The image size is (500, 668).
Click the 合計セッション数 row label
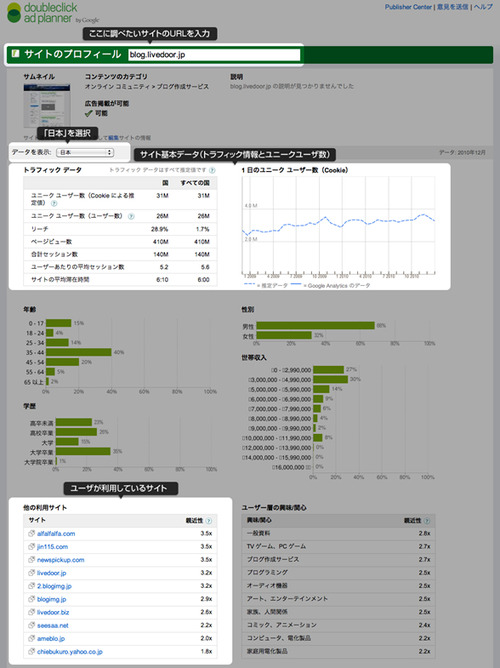[54, 254]
